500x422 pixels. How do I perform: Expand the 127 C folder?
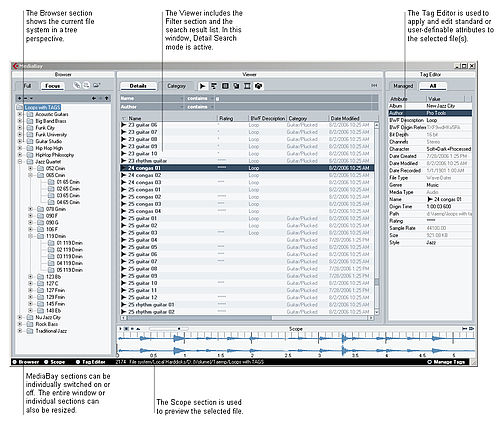[30, 283]
